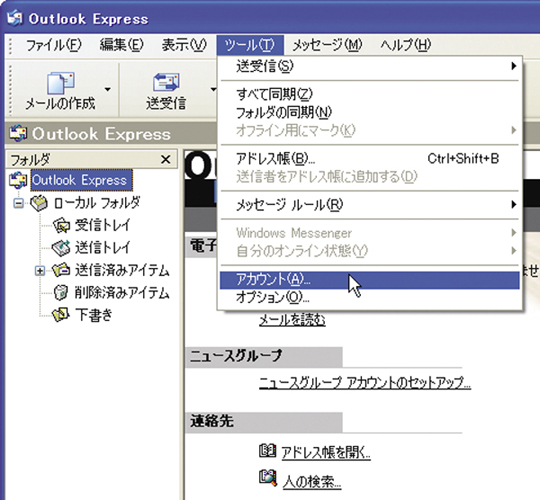Image resolution: width=540 pixels, height=500 pixels.
Task: Open the メッセージ ルール(R) submenu
Action: coord(370,205)
